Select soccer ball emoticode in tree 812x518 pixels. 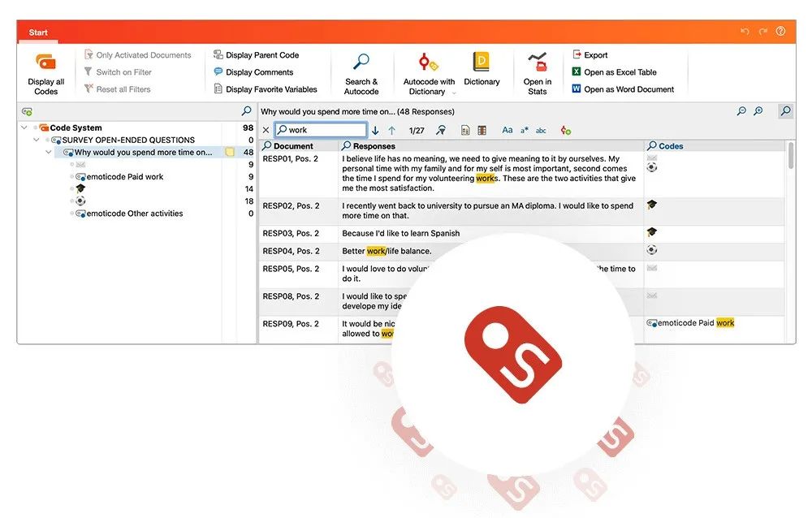[80, 201]
